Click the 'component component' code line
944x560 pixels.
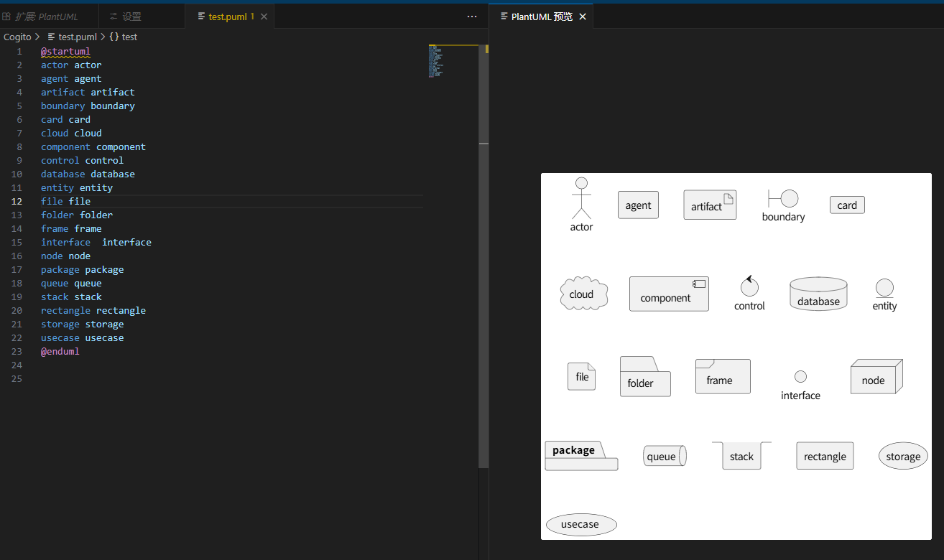click(93, 146)
